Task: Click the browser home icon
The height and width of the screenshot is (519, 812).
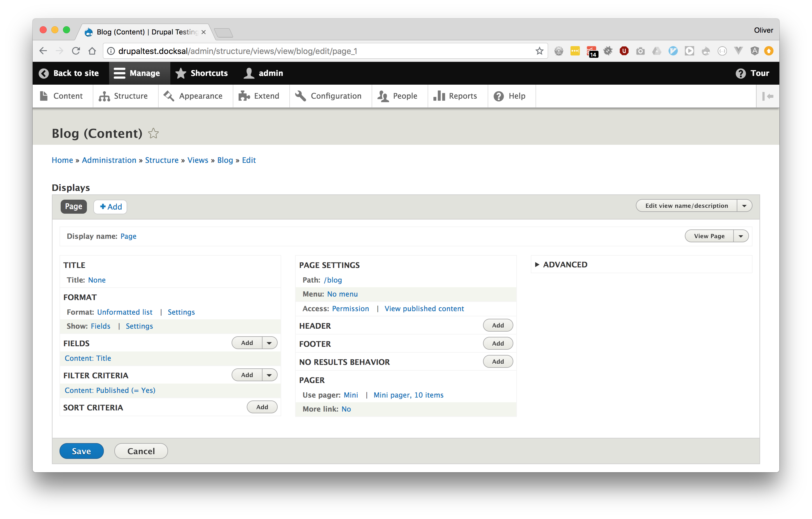Action: tap(92, 51)
